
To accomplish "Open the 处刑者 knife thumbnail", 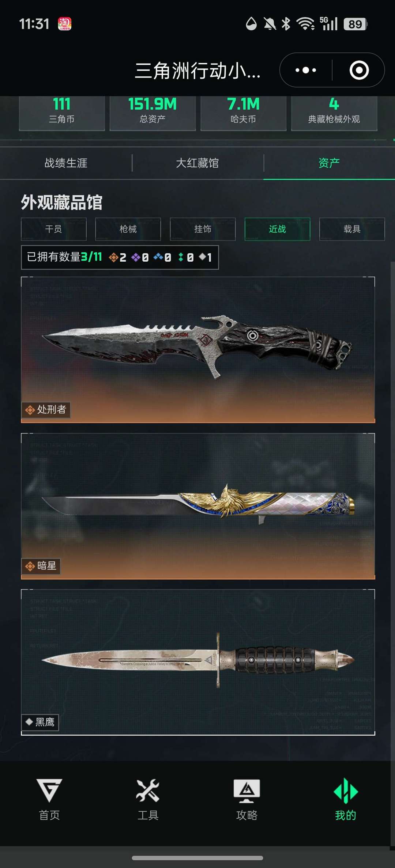I will [x=198, y=350].
